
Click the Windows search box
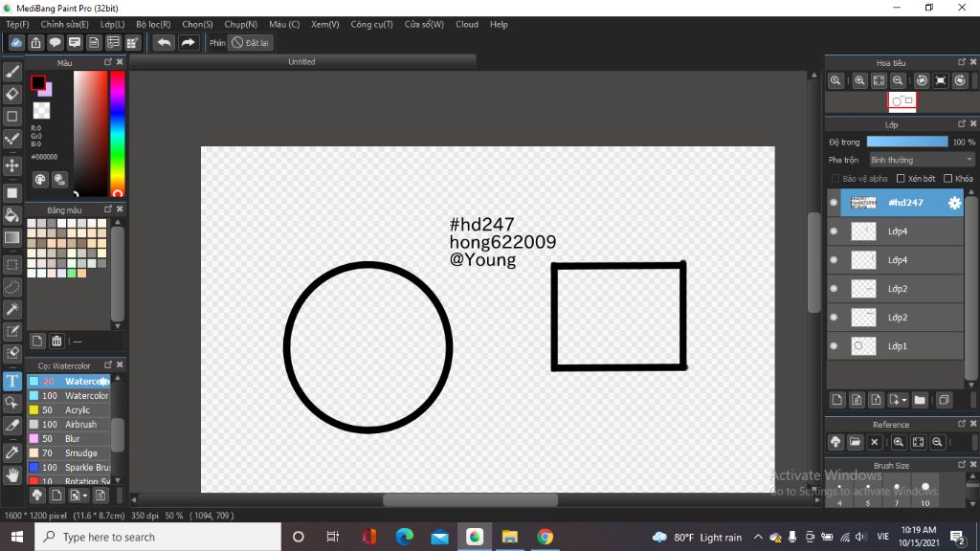[x=158, y=537]
